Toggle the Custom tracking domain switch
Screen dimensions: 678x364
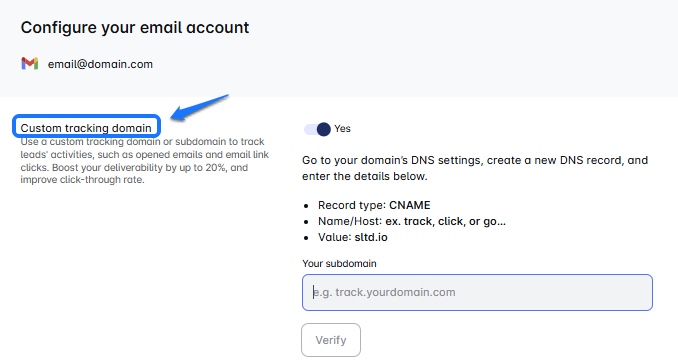point(317,129)
